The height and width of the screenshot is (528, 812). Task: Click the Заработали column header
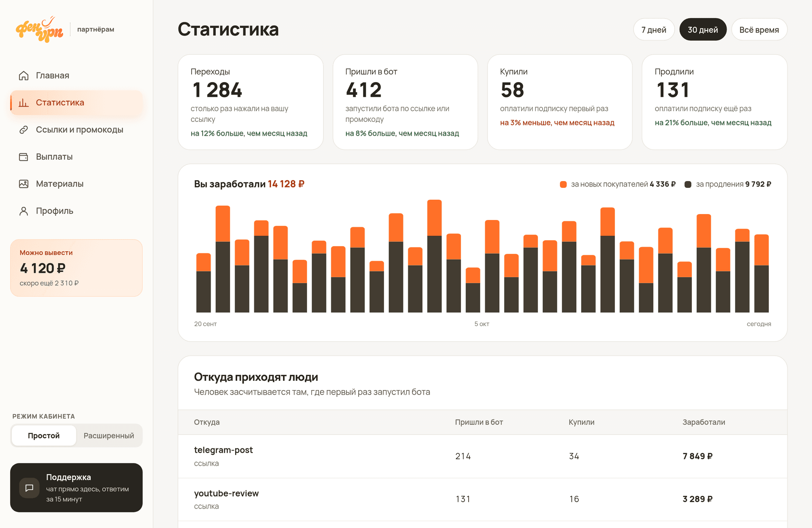[x=704, y=422]
